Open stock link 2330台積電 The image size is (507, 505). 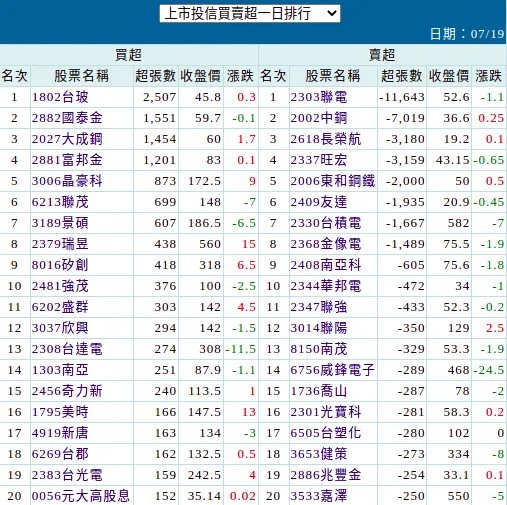pyautogui.click(x=326, y=223)
